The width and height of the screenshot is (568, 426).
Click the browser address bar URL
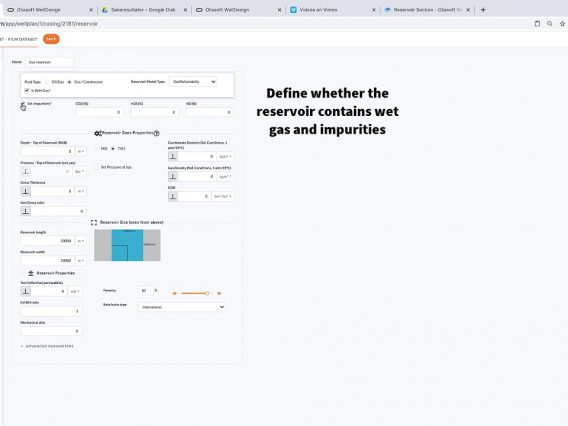point(49,24)
